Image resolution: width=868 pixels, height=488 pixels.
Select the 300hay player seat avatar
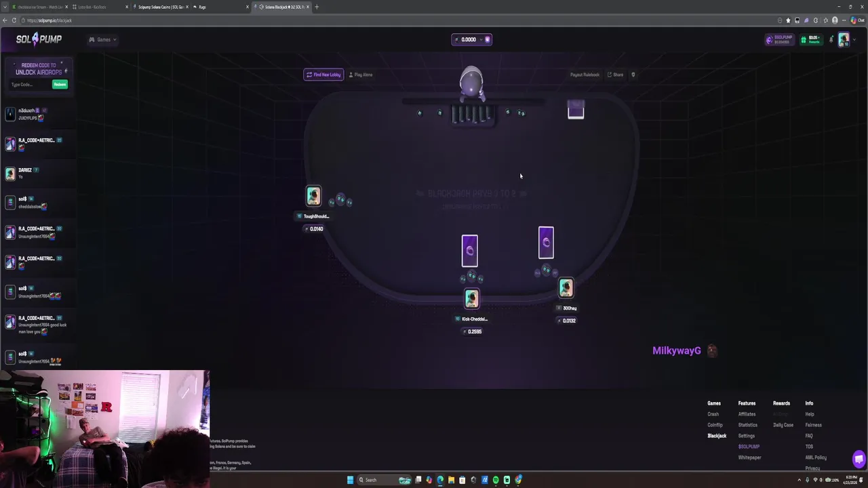(566, 288)
